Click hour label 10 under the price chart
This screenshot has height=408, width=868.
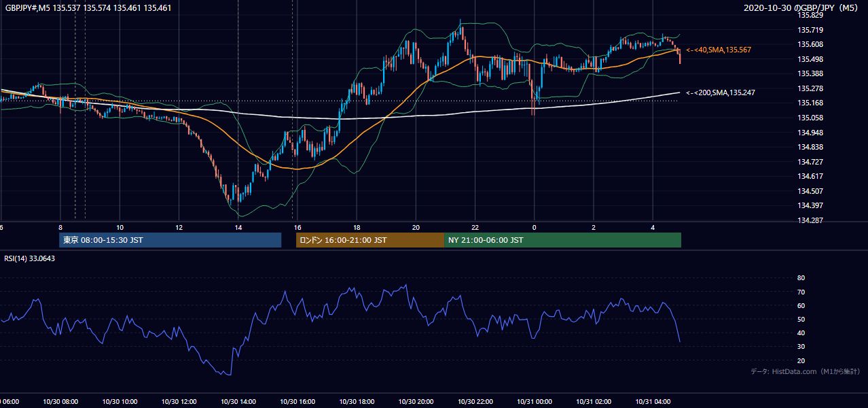[x=120, y=227]
